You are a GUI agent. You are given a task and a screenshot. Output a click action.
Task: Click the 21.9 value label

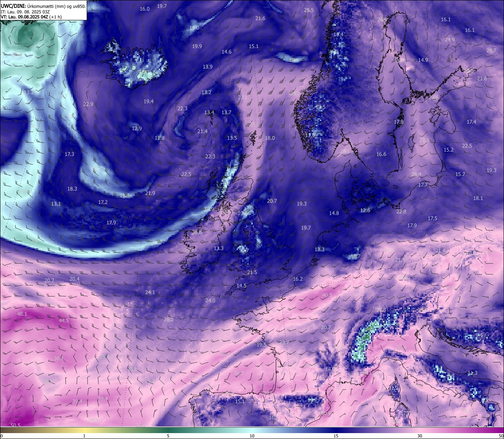coord(150,193)
